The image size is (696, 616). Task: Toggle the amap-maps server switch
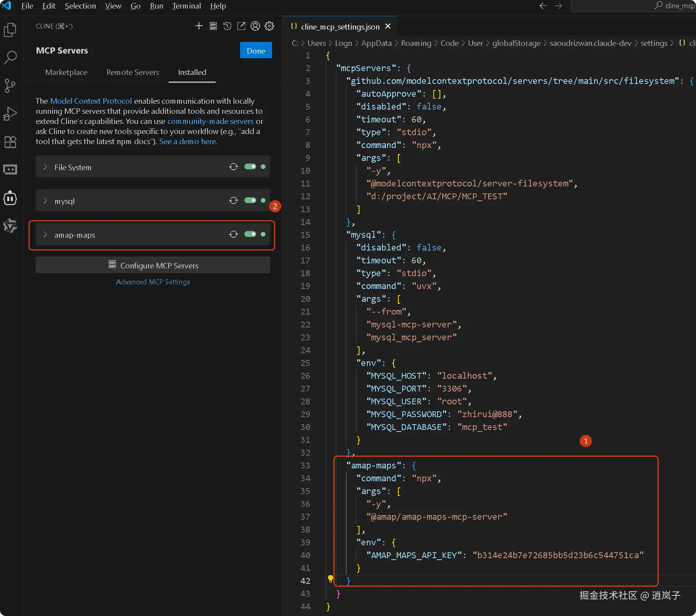[250, 234]
